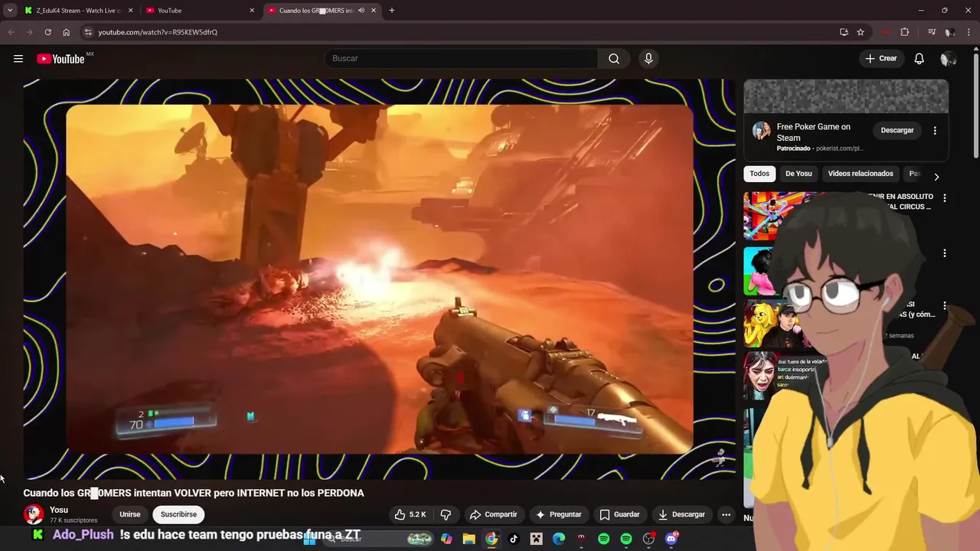Image resolution: width=980 pixels, height=551 pixels.
Task: Click the YouTube logo home link
Action: 60,59
